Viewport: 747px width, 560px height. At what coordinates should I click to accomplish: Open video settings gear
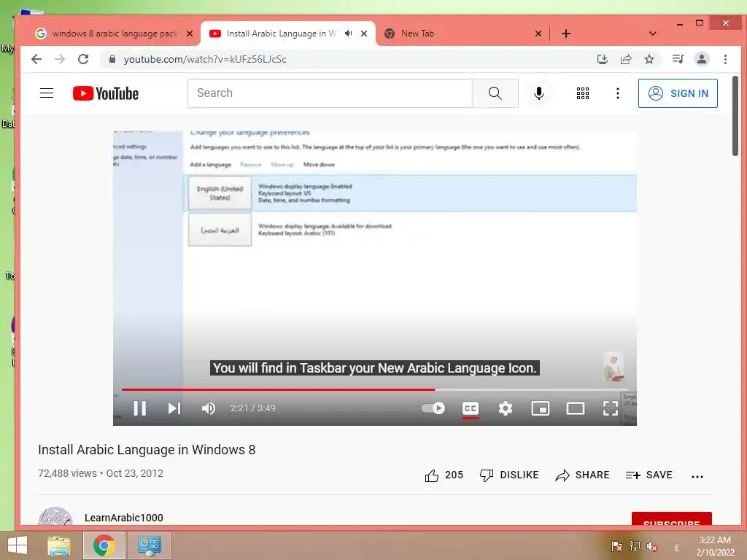click(506, 408)
